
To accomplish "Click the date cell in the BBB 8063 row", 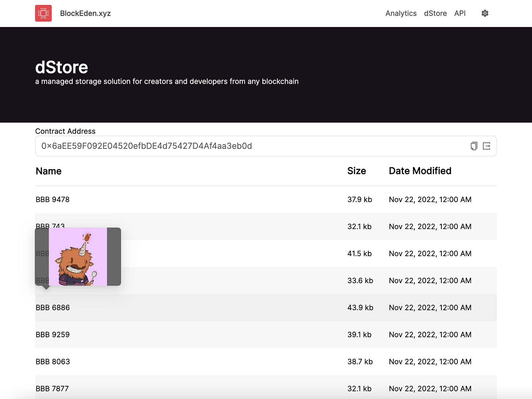I will click(x=430, y=362).
